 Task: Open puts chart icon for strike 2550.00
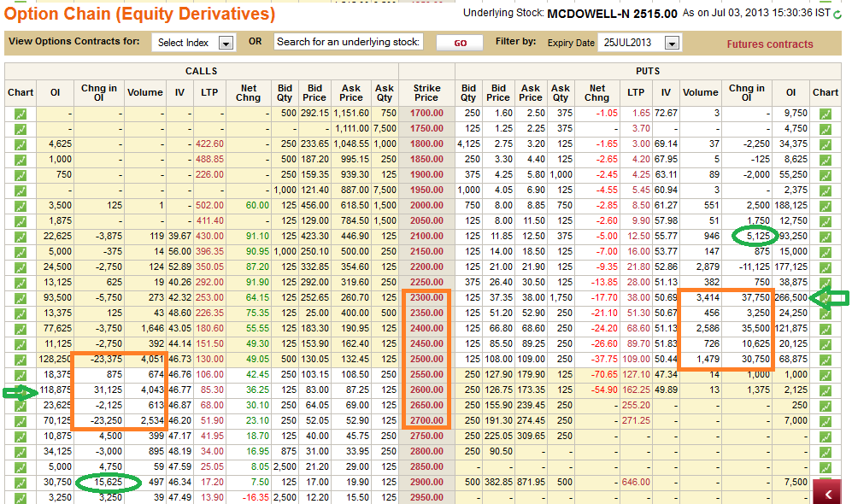(826, 375)
